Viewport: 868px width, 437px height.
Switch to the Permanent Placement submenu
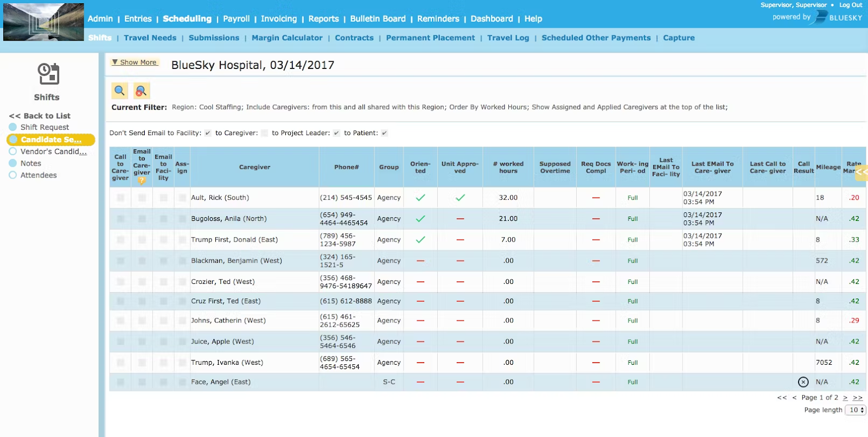(430, 38)
